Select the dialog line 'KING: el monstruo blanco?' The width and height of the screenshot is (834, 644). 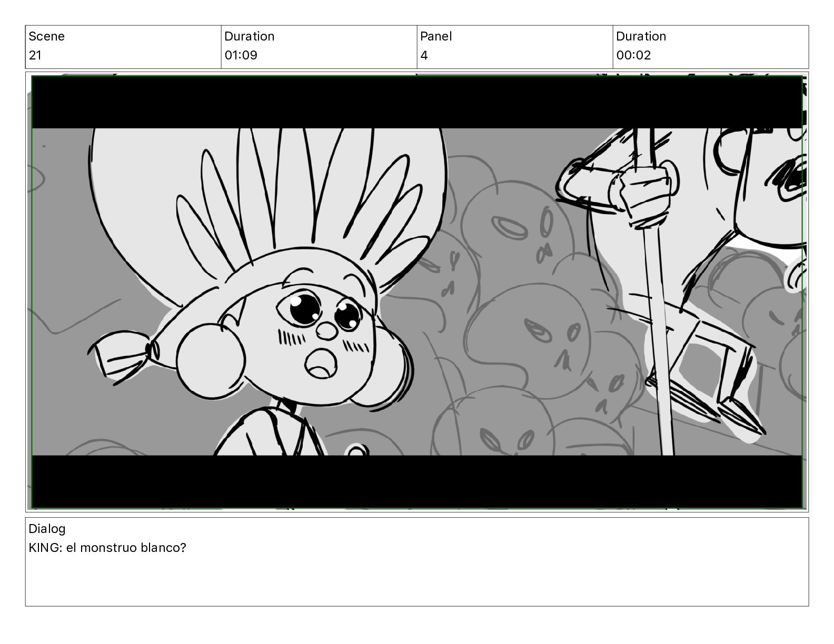(x=107, y=548)
